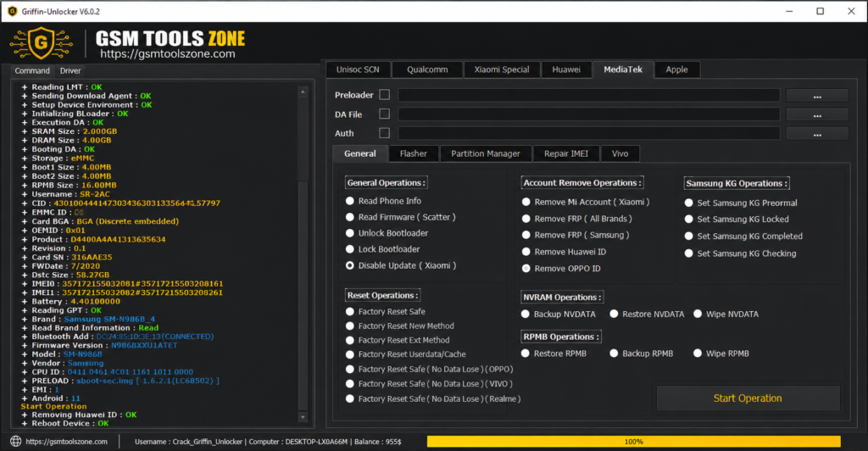This screenshot has width=868, height=451.
Task: Expand the Storage eMMC log entry
Action: (25, 159)
